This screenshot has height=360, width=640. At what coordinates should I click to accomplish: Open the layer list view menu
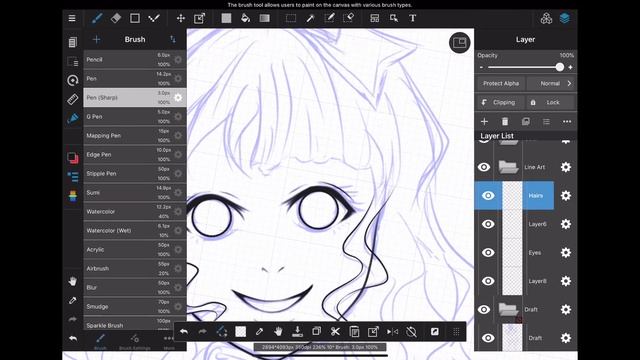coord(546,122)
